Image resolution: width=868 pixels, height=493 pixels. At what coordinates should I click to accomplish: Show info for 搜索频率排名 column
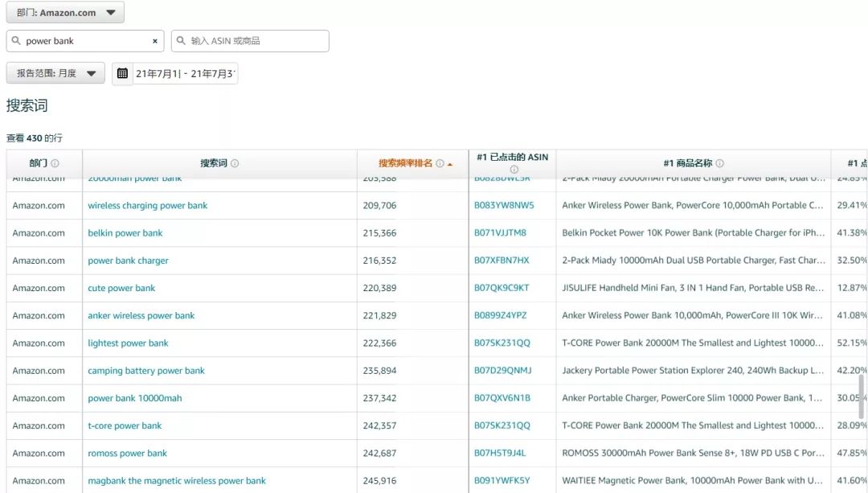click(440, 163)
